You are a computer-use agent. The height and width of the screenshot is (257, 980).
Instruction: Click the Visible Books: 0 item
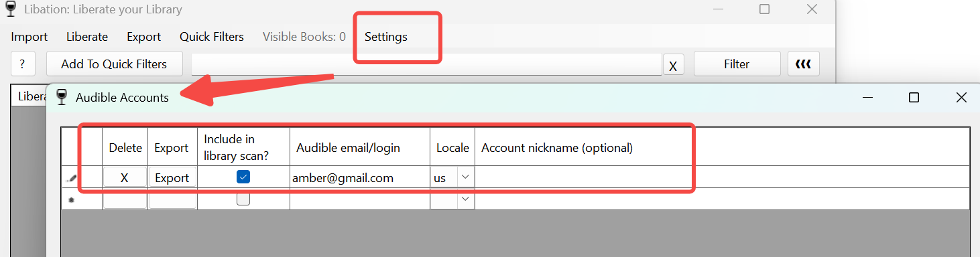point(304,37)
